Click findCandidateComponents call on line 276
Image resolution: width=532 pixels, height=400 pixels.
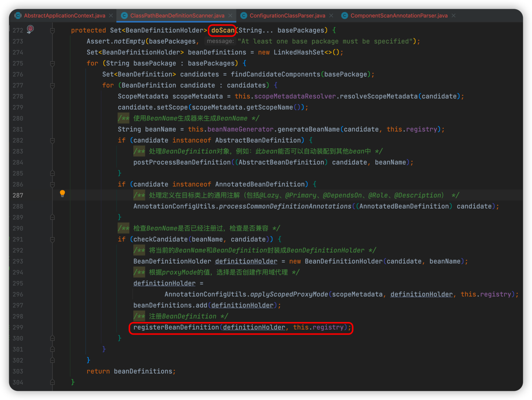[276, 74]
